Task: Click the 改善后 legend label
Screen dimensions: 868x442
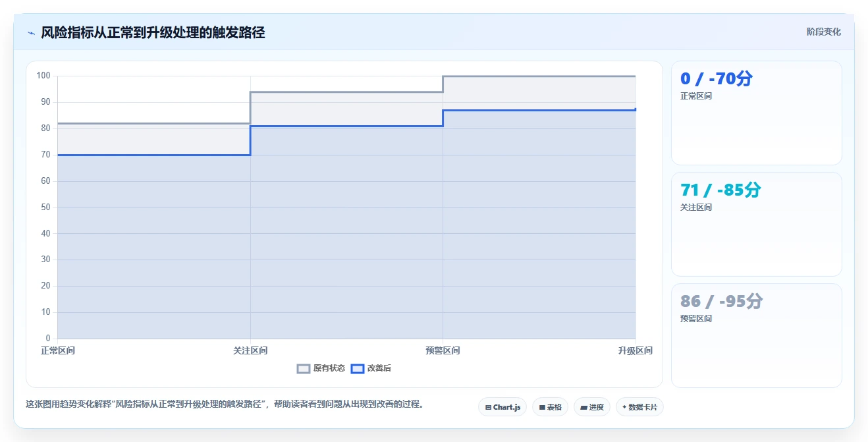Action: click(379, 368)
